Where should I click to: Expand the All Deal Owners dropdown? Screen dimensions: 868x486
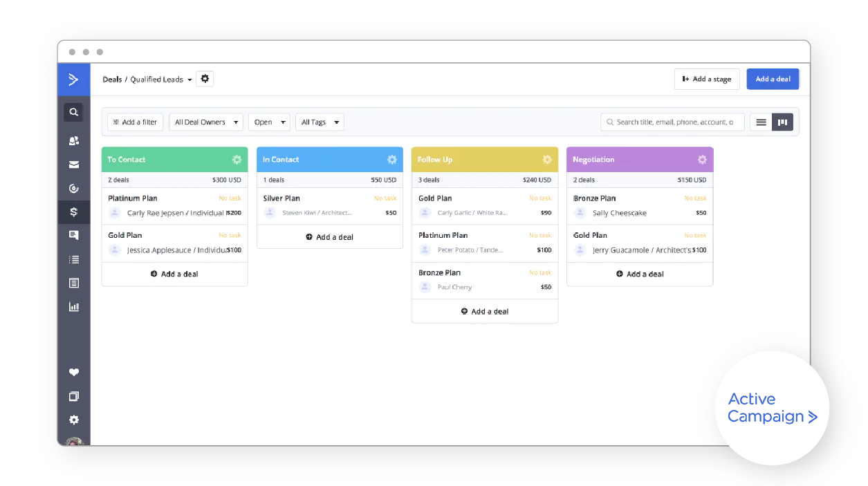(206, 122)
